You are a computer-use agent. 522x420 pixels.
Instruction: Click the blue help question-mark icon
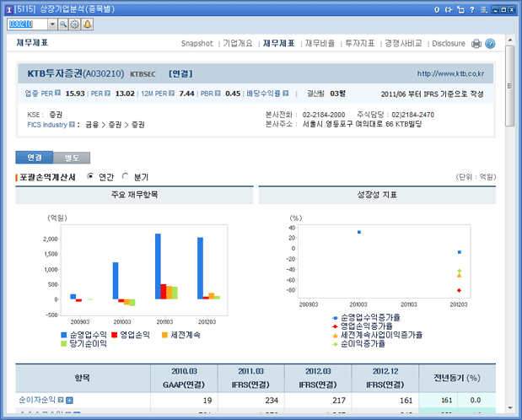pyautogui.click(x=490, y=43)
